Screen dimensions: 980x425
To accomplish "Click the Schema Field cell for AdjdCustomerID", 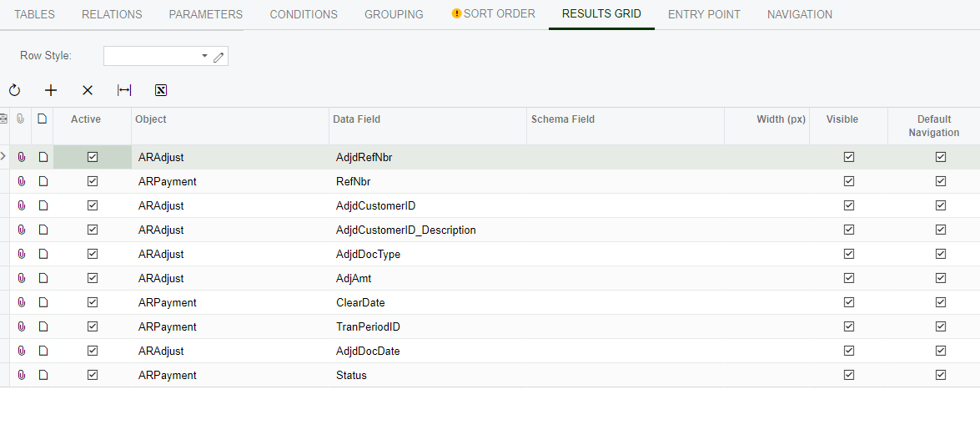I will [x=626, y=206].
